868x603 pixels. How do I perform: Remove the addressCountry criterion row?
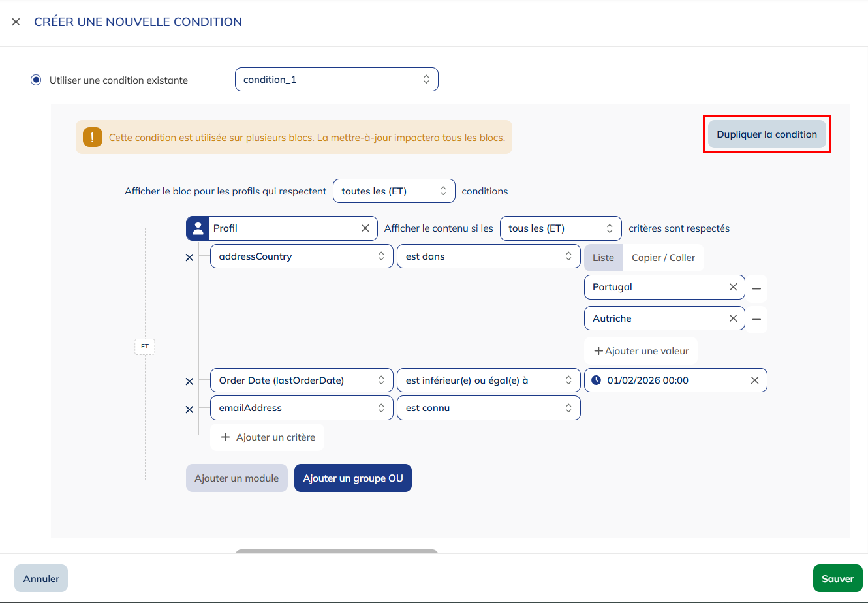coord(189,257)
